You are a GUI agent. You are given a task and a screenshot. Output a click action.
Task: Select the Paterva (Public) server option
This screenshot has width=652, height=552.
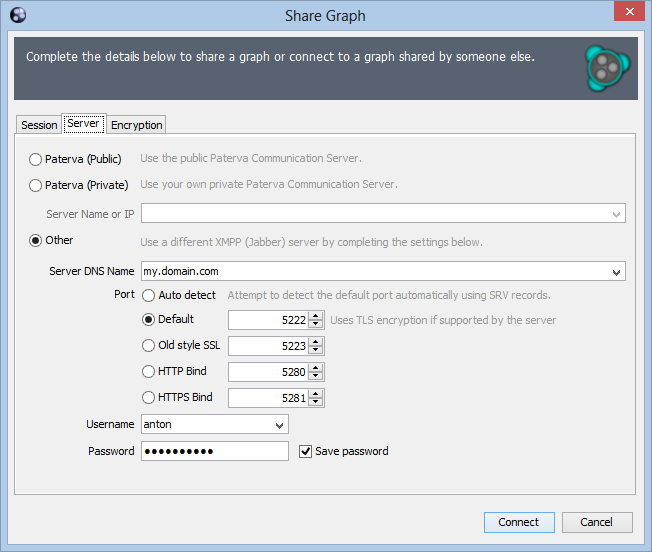pyautogui.click(x=75, y=159)
